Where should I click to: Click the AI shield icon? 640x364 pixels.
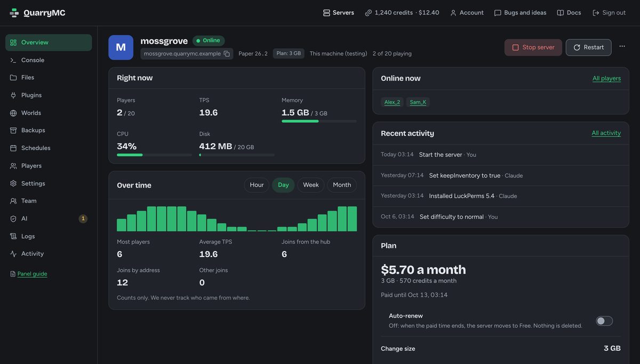13,219
